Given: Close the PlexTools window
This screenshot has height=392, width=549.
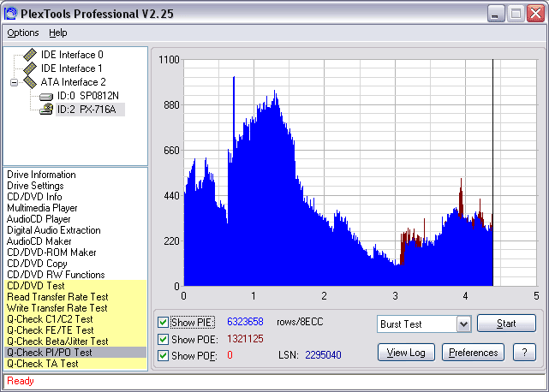Looking at the screenshot, I should [x=535, y=14].
